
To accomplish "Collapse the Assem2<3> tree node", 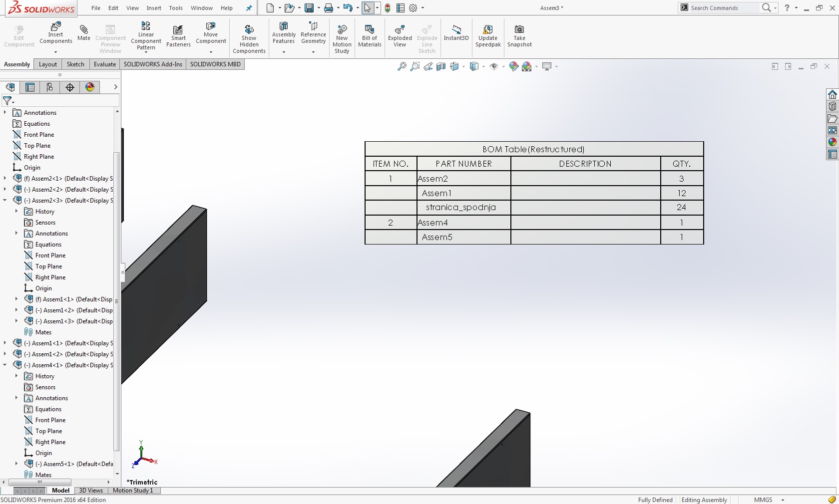I will pos(5,201).
